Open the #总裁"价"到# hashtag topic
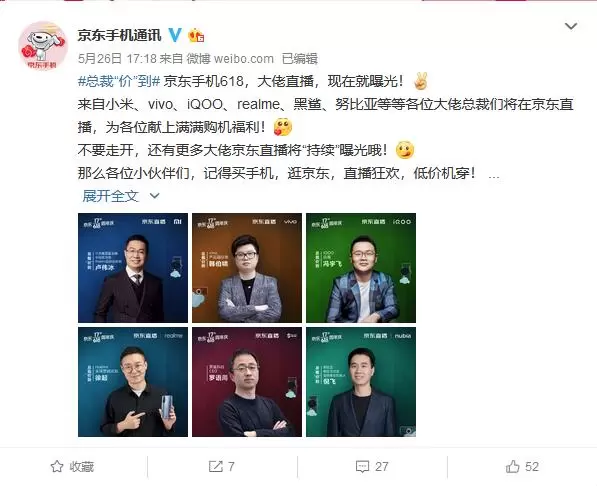This screenshot has width=597, height=486. pyautogui.click(x=119, y=81)
